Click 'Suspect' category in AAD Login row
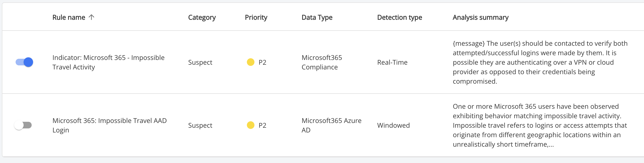644x163 pixels. point(200,125)
